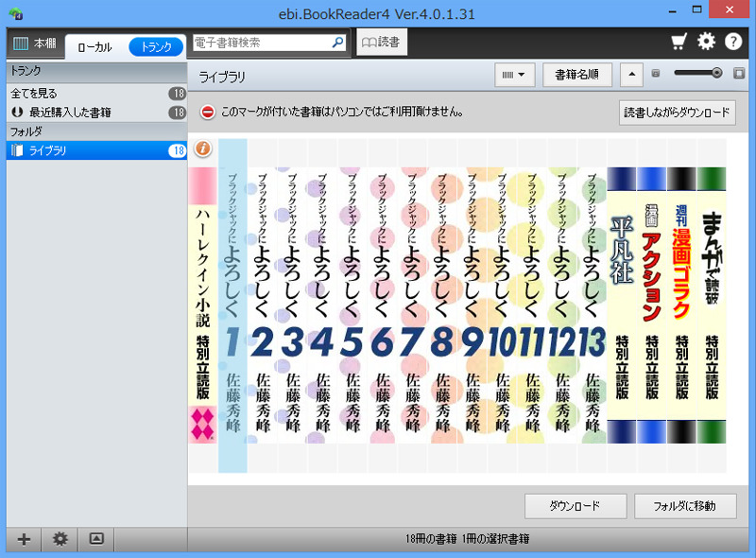The width and height of the screenshot is (756, 558).
Task: Minimize the ebi.BookReader4 window
Action: coord(673,10)
